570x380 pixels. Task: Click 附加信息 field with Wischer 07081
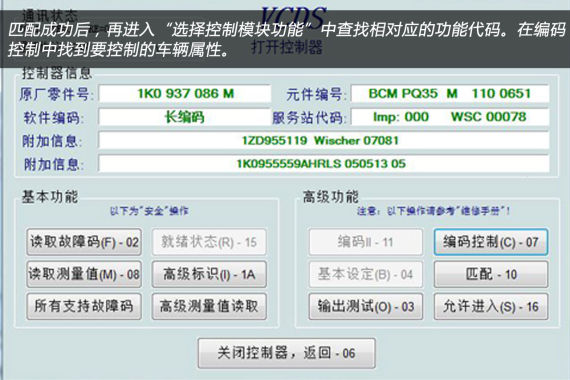click(324, 140)
